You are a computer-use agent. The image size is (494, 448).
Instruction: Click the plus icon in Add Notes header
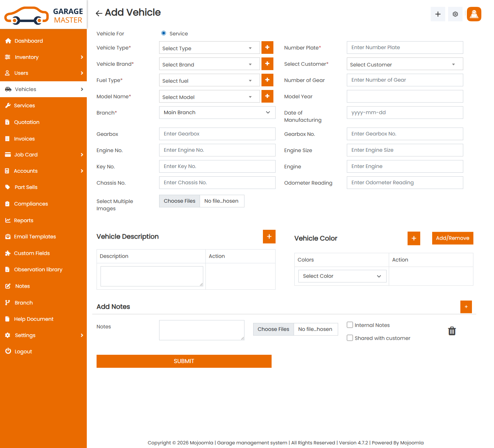(x=466, y=307)
